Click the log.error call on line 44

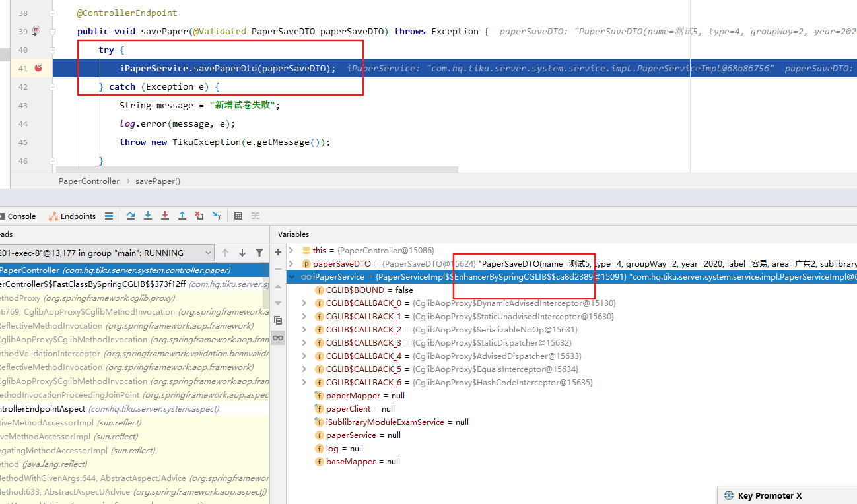177,123
